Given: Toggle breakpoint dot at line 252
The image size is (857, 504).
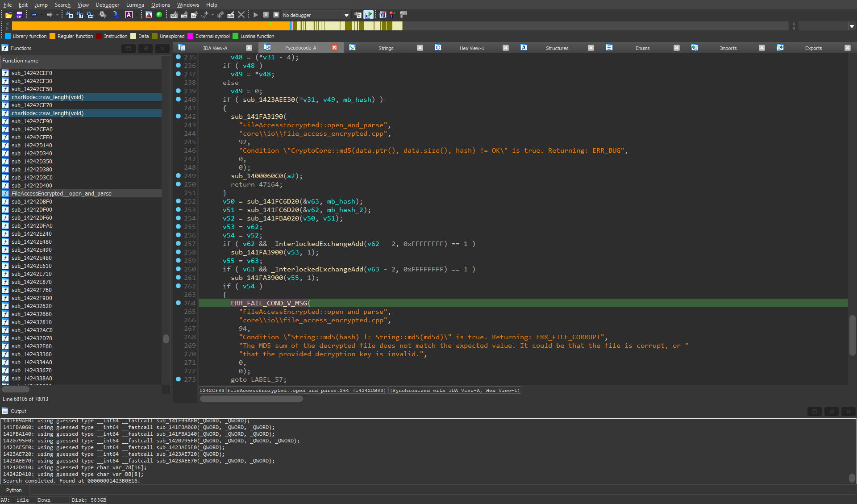Looking at the screenshot, I should [x=179, y=201].
